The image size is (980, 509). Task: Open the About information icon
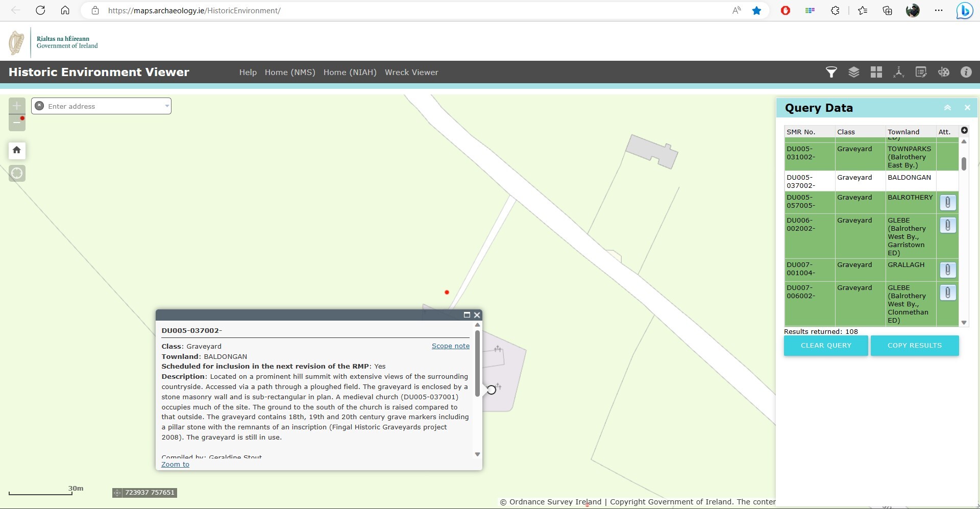coord(966,72)
